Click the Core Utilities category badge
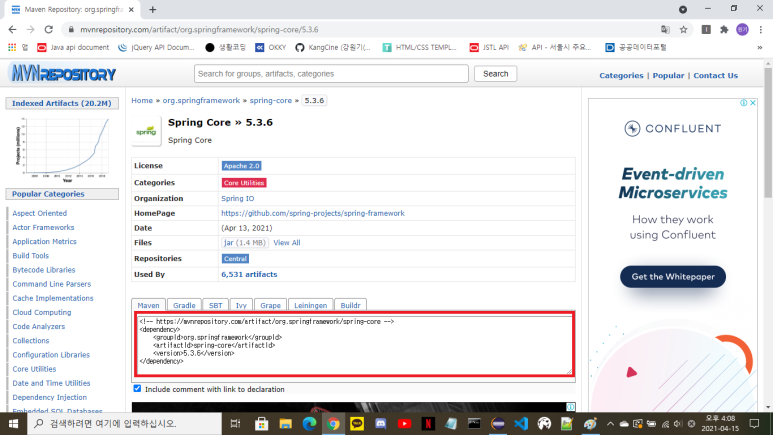Viewport: 773px width, 435px height. coord(244,183)
